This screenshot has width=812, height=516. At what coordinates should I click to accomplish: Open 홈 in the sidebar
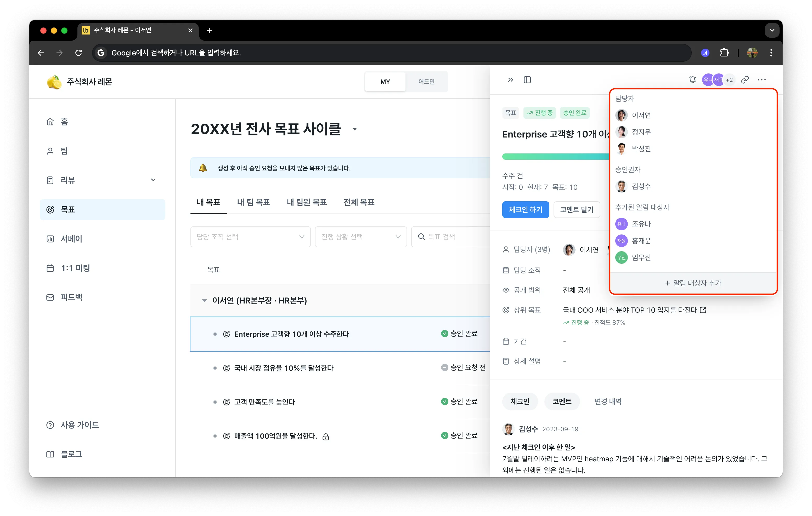[x=102, y=122]
